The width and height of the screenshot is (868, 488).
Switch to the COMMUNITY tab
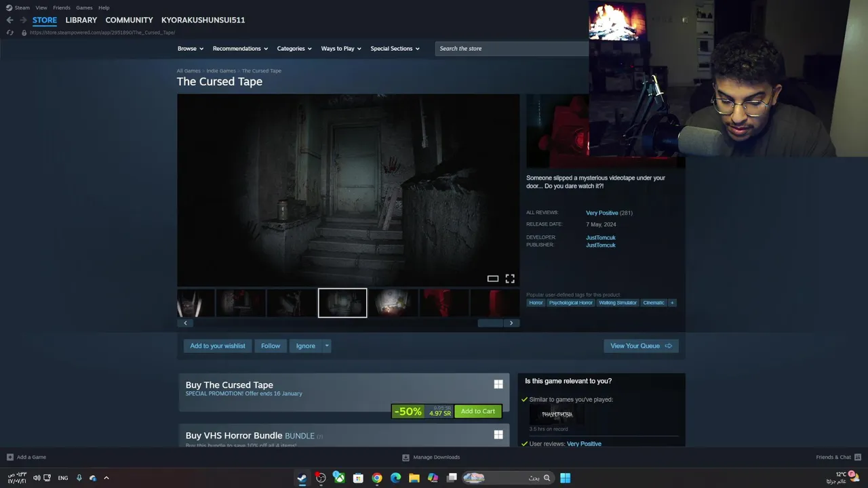pyautogui.click(x=129, y=20)
